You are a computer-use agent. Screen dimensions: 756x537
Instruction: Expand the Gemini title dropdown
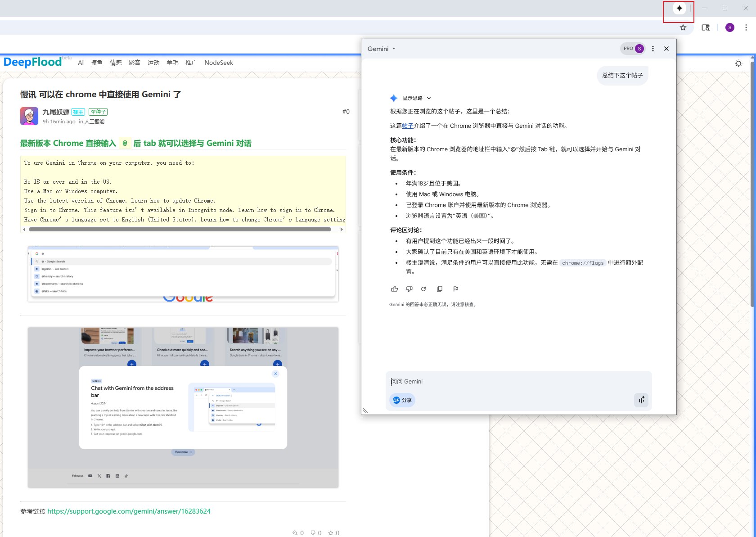382,49
